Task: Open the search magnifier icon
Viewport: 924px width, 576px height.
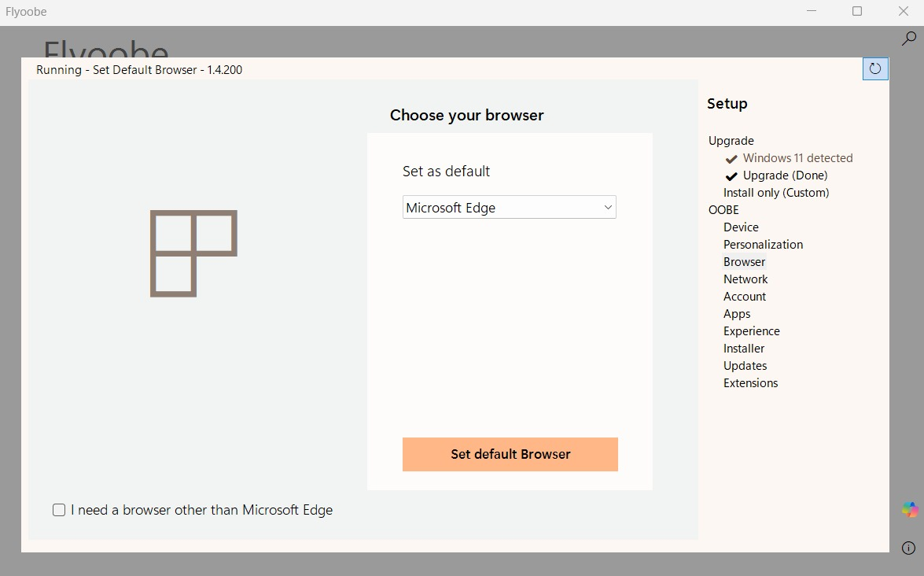Action: click(x=909, y=39)
